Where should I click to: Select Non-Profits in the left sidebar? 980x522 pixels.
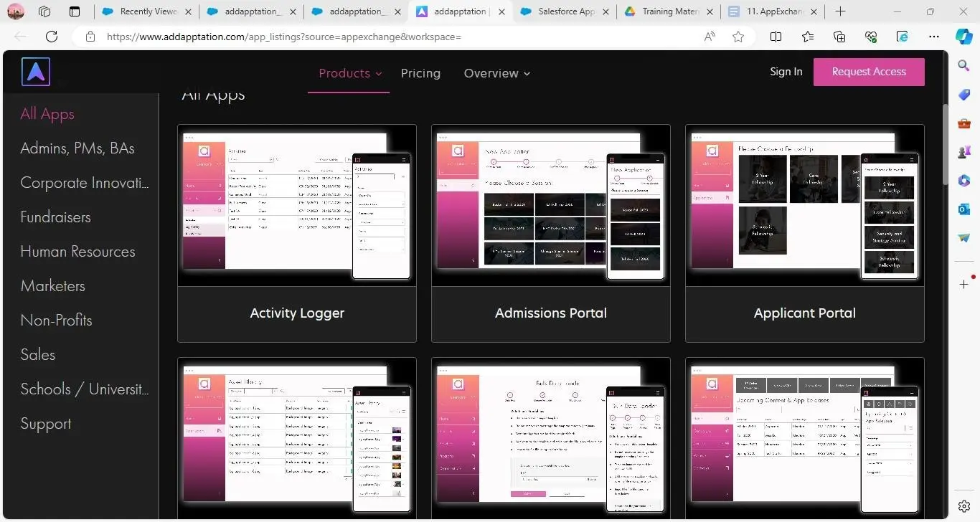(x=56, y=321)
